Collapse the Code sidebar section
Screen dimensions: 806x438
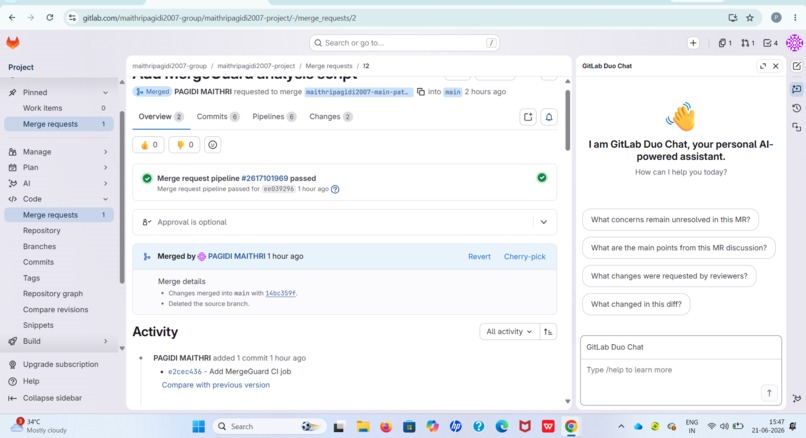[59, 199]
